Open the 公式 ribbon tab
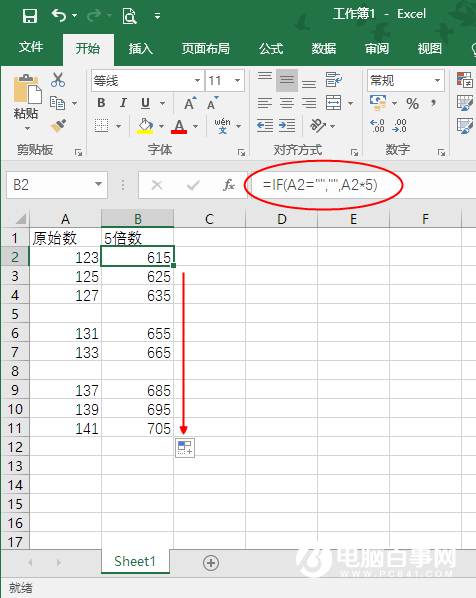 [271, 48]
